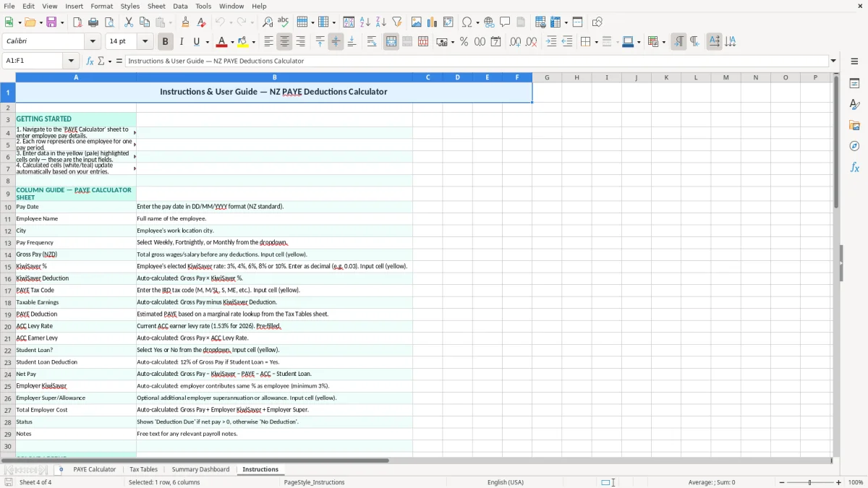Open sidebar Functions fx icon
The height and width of the screenshot is (488, 868).
[x=854, y=167]
